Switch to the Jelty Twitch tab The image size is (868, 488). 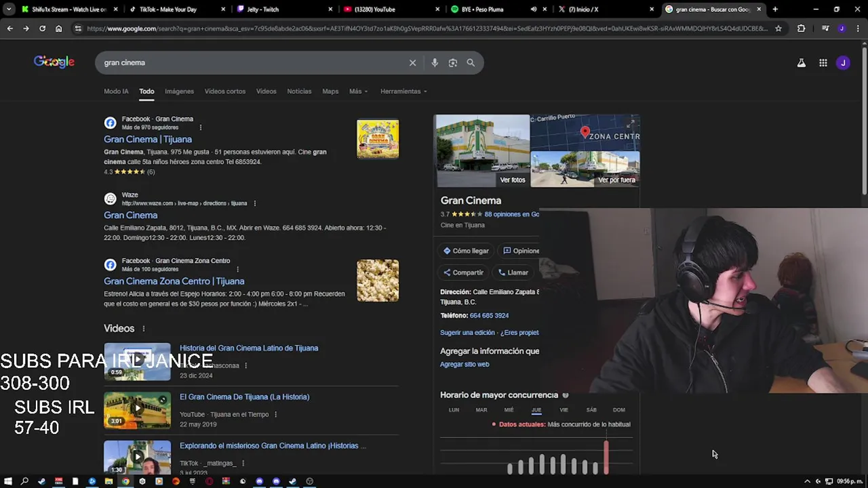click(x=285, y=9)
